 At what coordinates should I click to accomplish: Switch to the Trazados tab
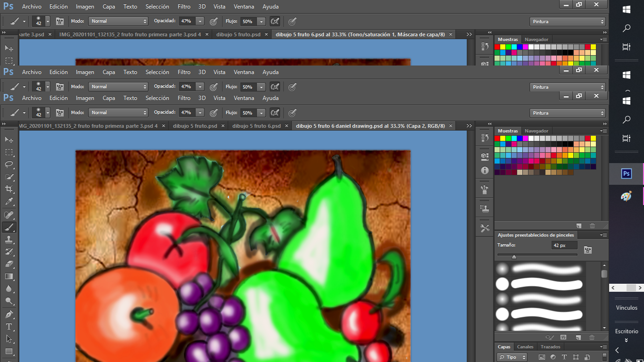[x=551, y=347]
